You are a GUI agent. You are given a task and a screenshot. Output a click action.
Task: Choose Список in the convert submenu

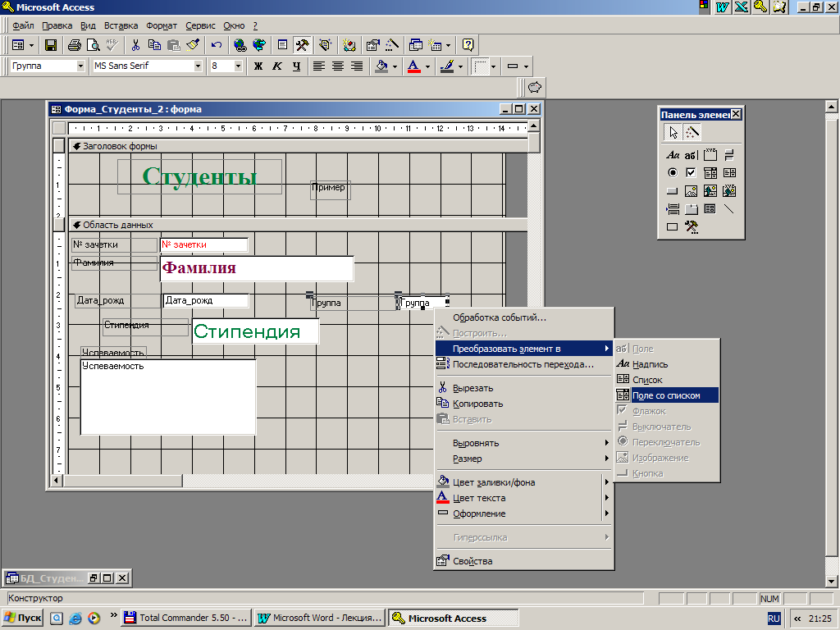coord(666,380)
